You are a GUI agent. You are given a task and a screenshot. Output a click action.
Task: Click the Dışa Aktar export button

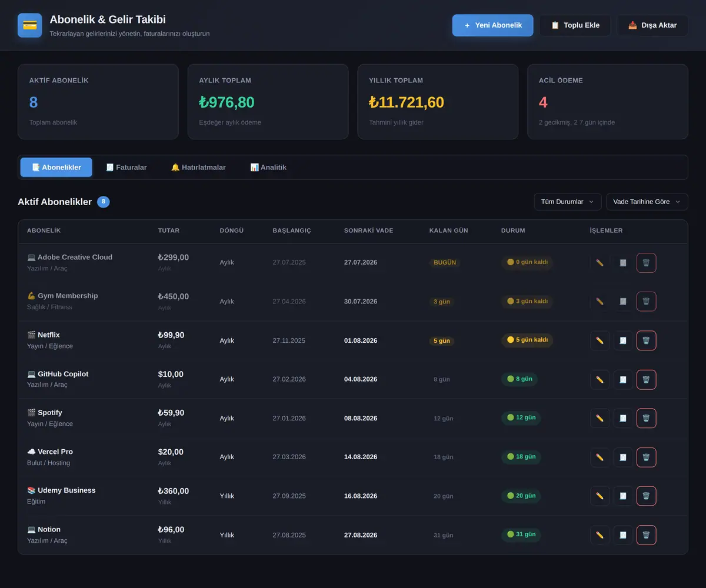[x=652, y=25]
